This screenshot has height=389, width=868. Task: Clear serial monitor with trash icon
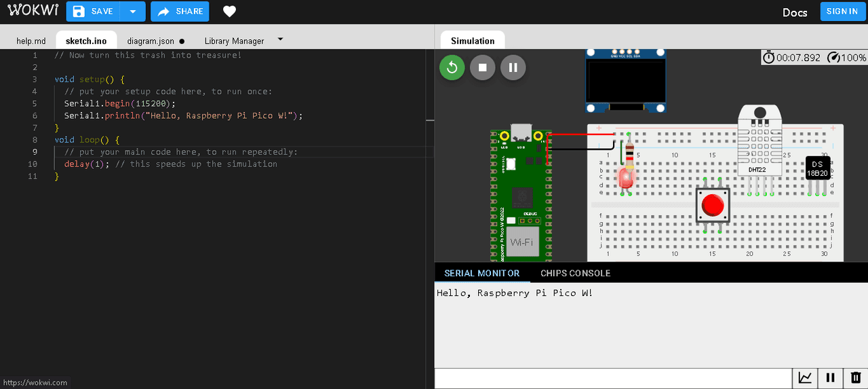856,378
